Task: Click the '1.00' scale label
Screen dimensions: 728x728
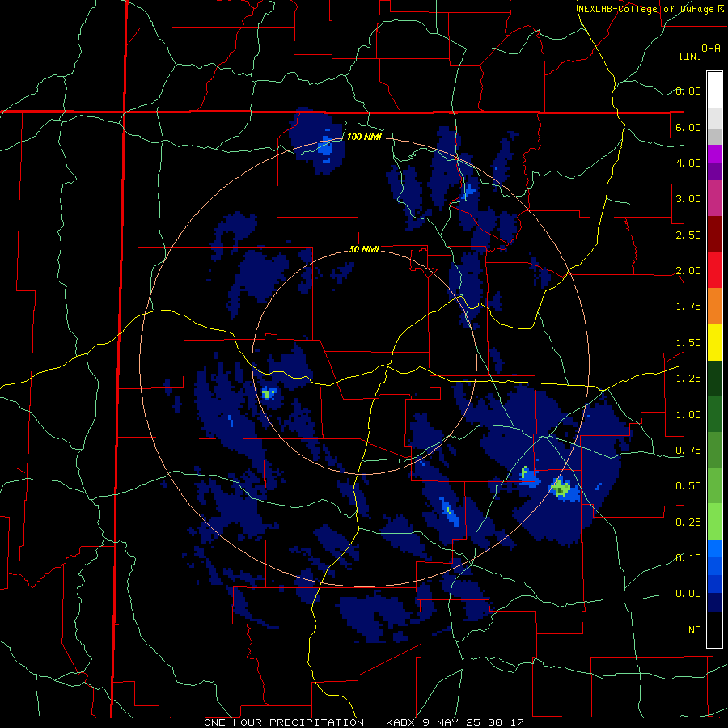Action: pos(688,415)
